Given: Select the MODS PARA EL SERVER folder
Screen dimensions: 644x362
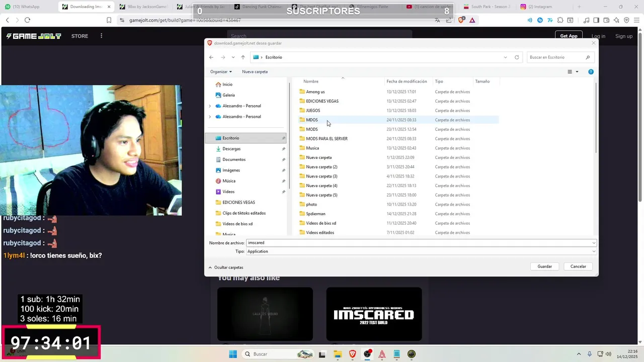Looking at the screenshot, I should pos(327,139).
